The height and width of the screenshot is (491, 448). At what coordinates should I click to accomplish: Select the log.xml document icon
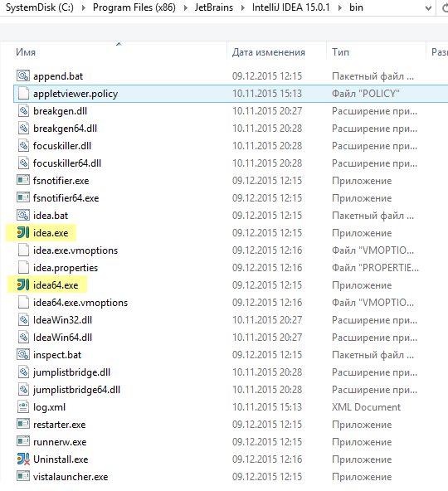[x=23, y=406]
